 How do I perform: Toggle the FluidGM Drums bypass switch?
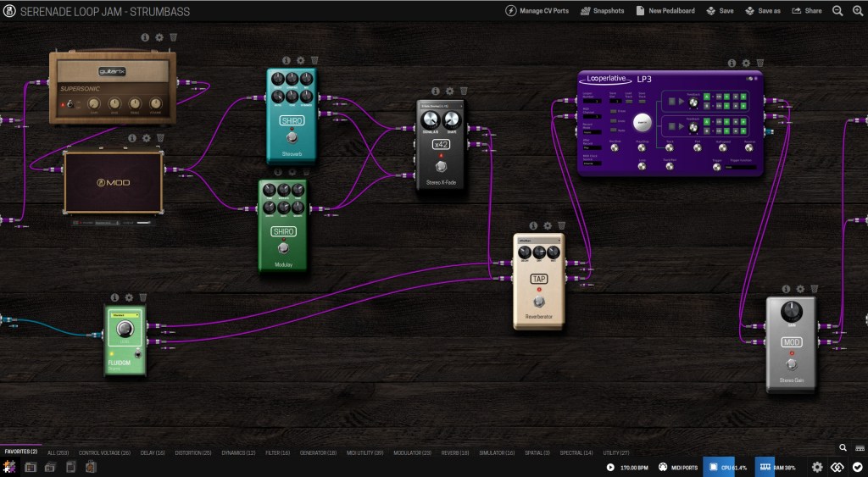coord(138,354)
